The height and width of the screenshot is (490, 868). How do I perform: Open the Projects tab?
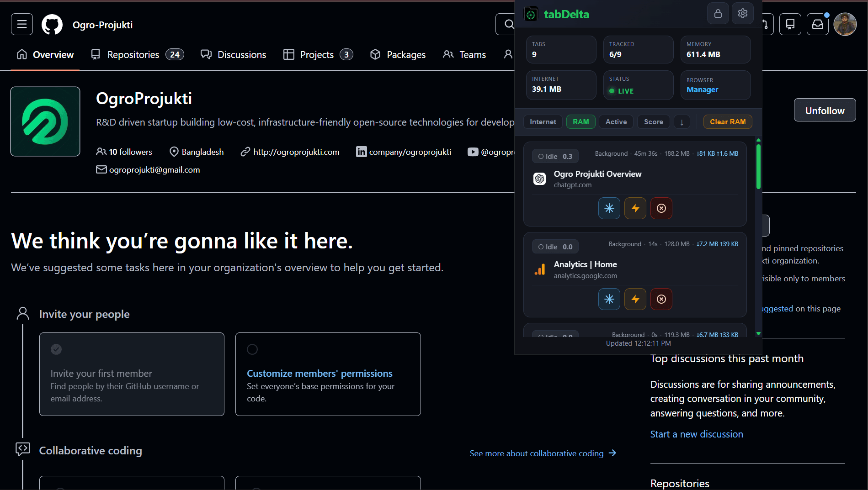point(318,54)
